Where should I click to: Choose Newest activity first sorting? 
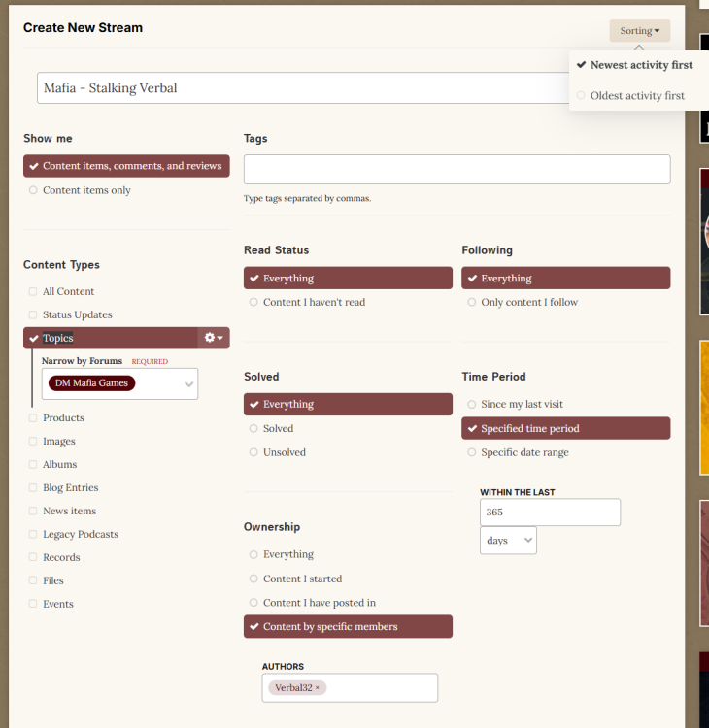[641, 65]
